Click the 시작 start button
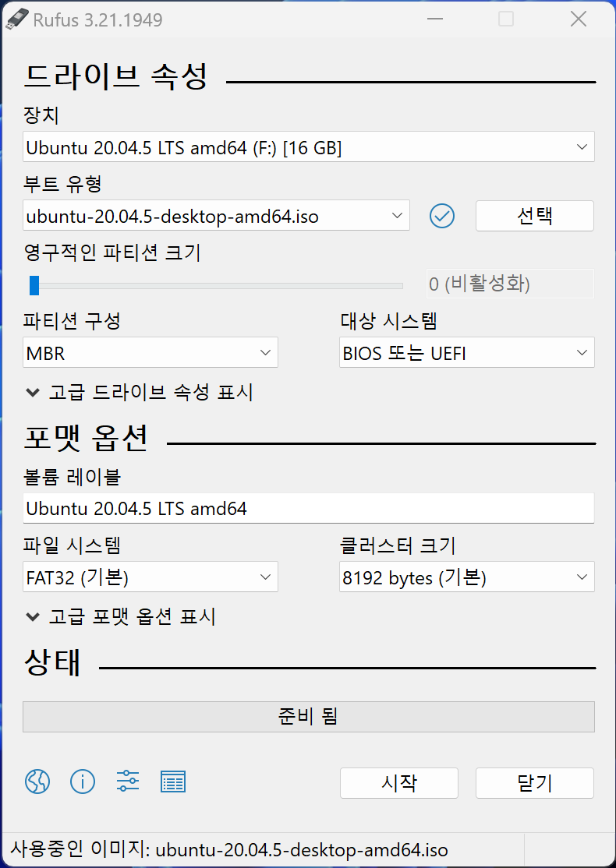Screen dimensions: 616x868 click(x=399, y=783)
